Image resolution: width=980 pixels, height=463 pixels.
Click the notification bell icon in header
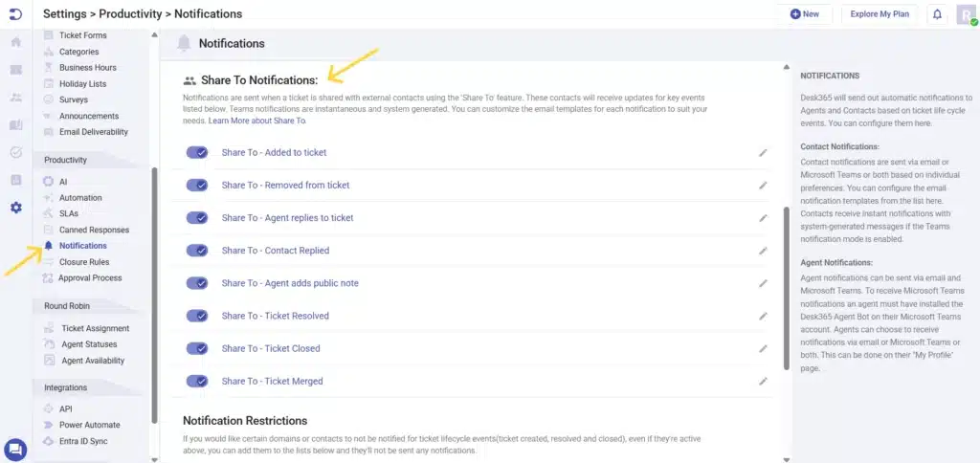pyautogui.click(x=937, y=14)
